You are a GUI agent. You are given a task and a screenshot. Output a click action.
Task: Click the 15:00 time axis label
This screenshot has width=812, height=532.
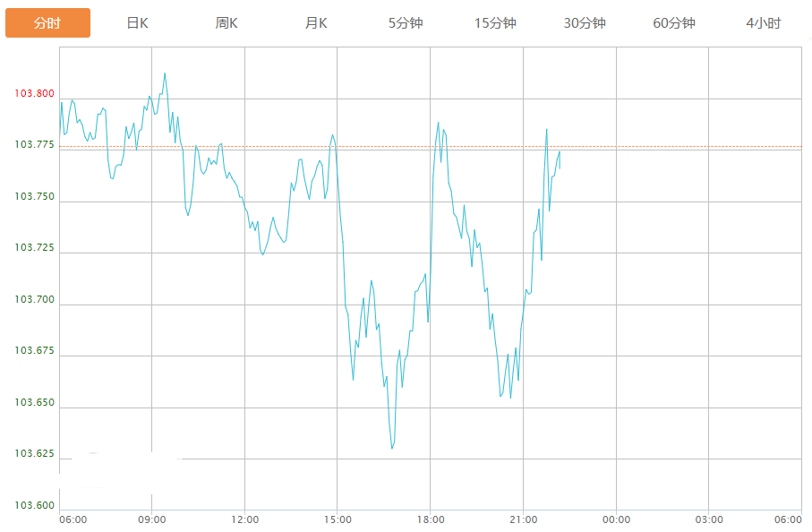tap(338, 519)
